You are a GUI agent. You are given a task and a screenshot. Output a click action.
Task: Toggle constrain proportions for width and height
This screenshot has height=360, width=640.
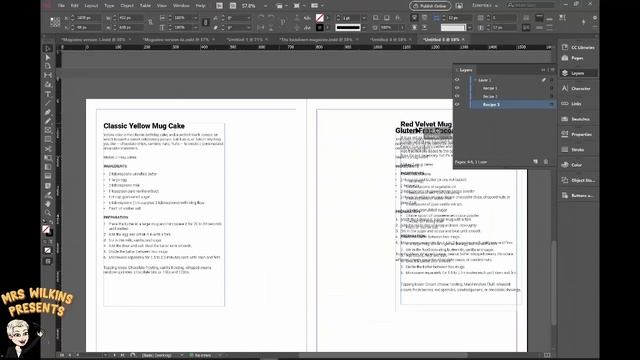151,22
